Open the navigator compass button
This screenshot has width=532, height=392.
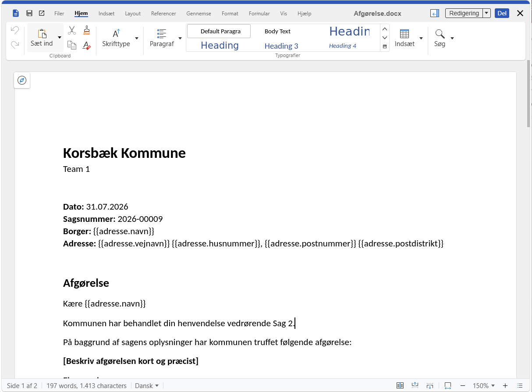coord(22,80)
